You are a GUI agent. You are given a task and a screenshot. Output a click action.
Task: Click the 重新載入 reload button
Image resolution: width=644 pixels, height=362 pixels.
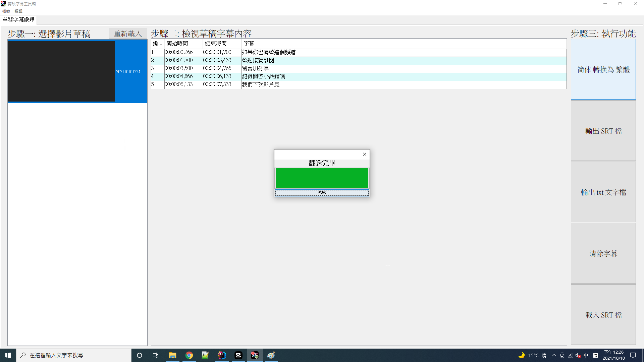(128, 34)
